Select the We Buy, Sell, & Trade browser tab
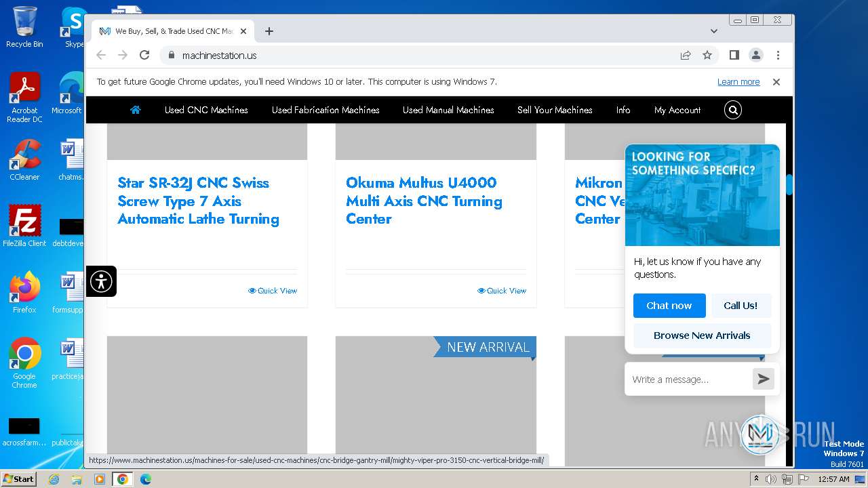The image size is (868, 488). coord(173,31)
